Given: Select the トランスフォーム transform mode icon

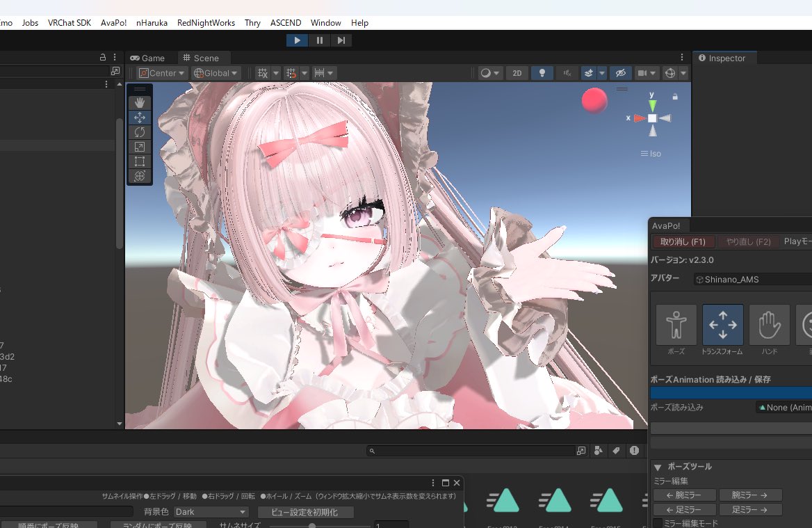Looking at the screenshot, I should click(723, 325).
